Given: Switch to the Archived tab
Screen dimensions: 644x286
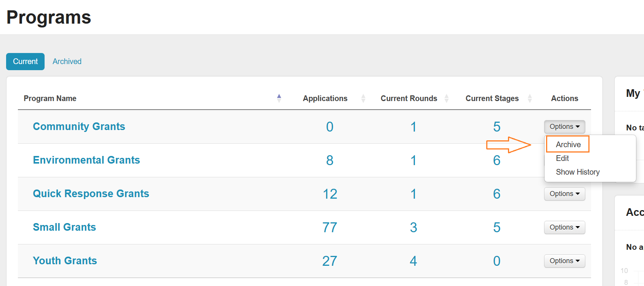Looking at the screenshot, I should [67, 61].
